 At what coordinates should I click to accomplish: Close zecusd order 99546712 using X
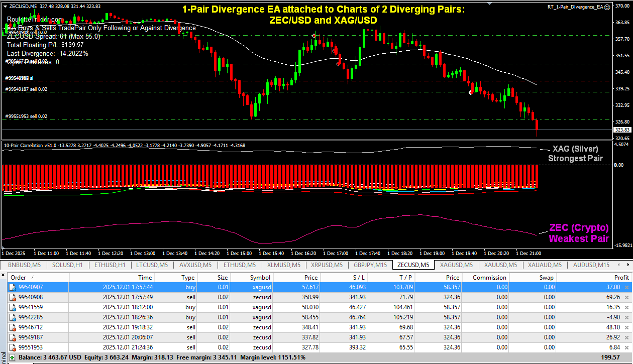626,327
